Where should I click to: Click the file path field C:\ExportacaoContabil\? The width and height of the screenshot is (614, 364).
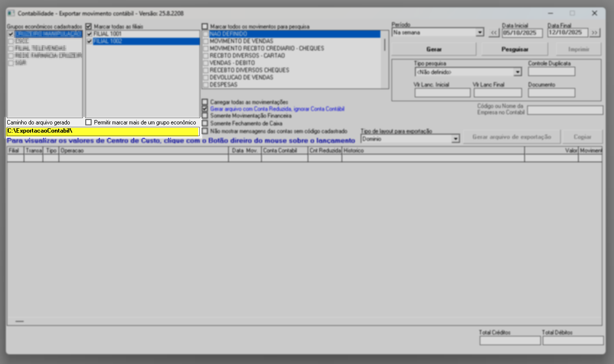(x=103, y=131)
